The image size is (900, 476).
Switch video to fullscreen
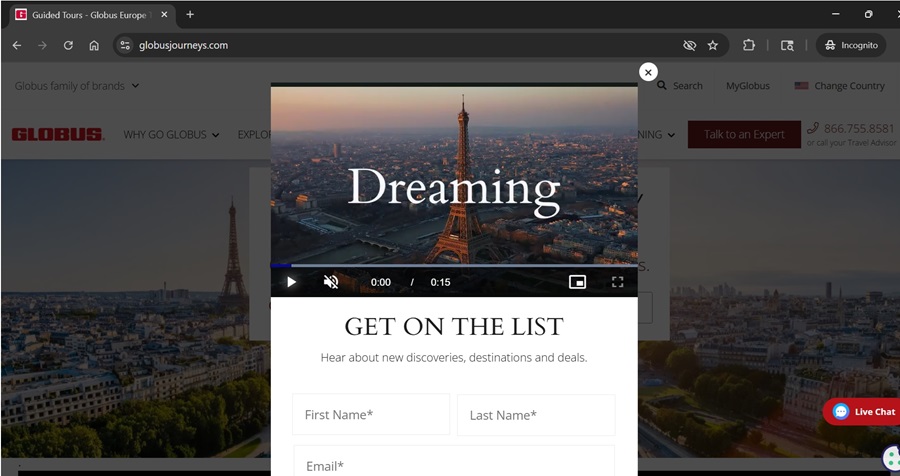click(617, 282)
